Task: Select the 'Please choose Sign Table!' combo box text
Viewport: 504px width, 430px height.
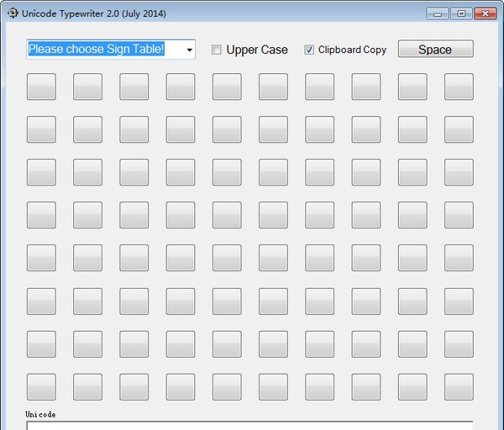Action: (x=97, y=50)
